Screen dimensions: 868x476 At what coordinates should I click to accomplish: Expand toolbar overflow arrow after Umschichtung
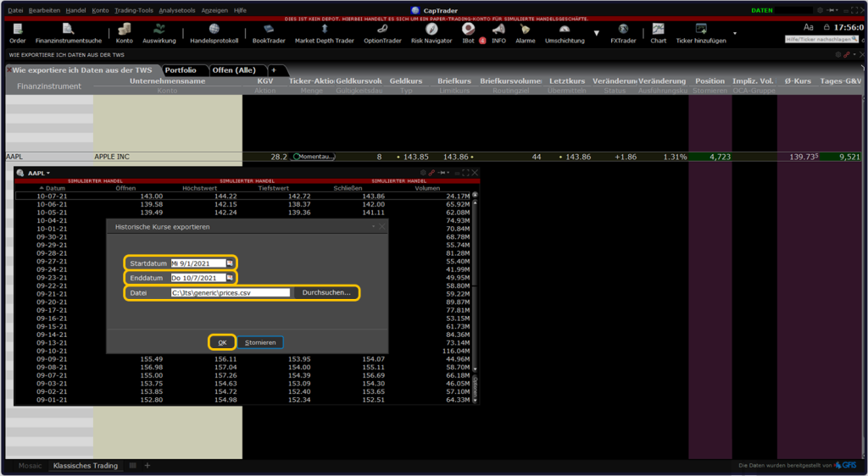pyautogui.click(x=596, y=33)
